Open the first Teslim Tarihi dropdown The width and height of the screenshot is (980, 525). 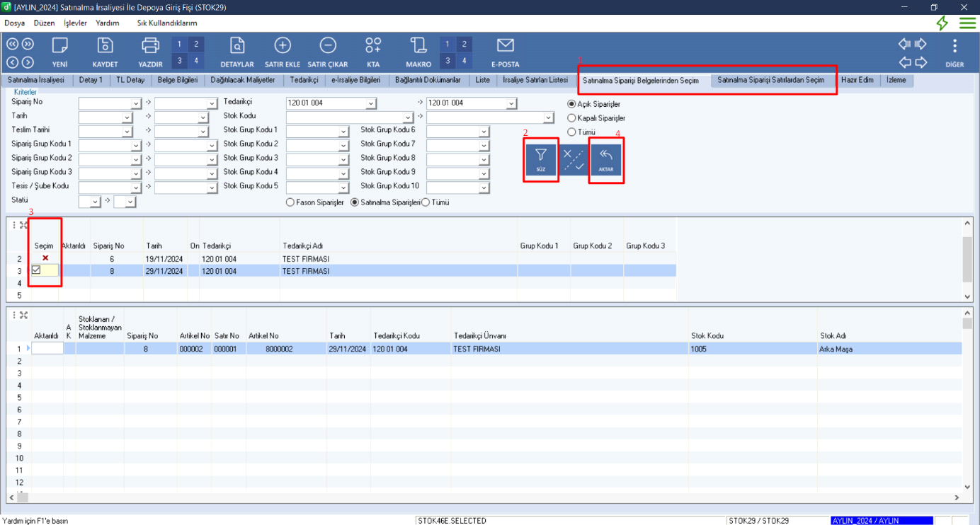click(127, 132)
